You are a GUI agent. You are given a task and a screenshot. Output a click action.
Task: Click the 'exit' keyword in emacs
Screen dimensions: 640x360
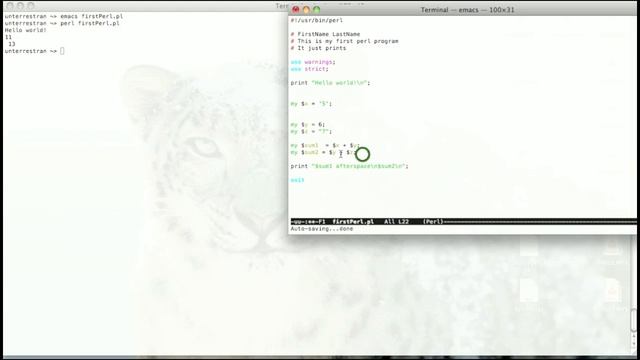click(298, 180)
